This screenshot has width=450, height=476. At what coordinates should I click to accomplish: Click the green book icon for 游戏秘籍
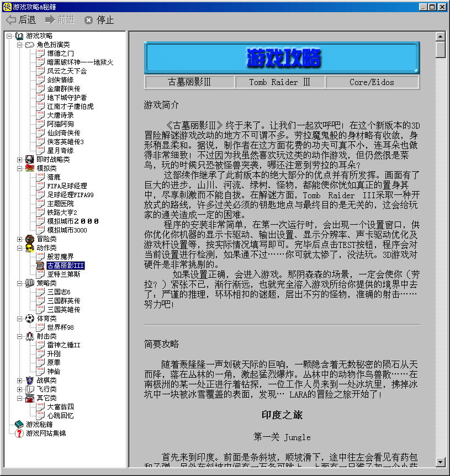coord(19,425)
